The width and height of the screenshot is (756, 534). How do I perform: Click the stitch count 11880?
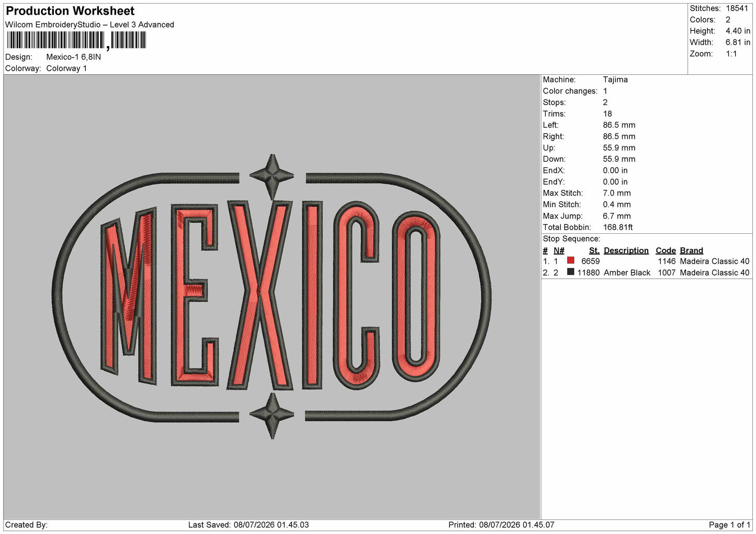coord(588,273)
